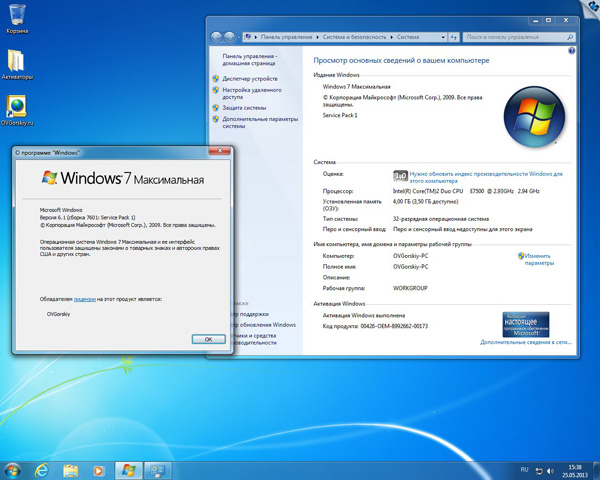Expand the arrow before Панель управления breadcrumb

point(256,37)
